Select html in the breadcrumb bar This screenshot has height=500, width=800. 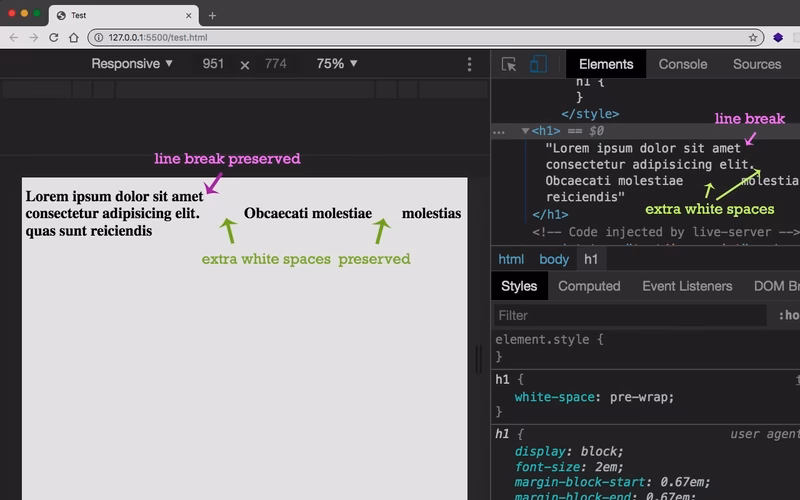pyautogui.click(x=511, y=259)
